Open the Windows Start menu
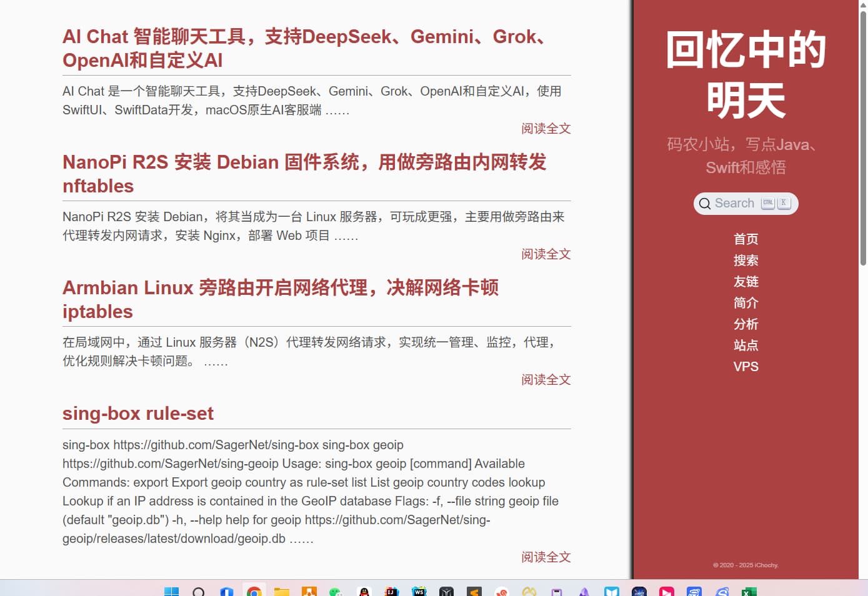Screen dimensions: 868x596 [171, 591]
